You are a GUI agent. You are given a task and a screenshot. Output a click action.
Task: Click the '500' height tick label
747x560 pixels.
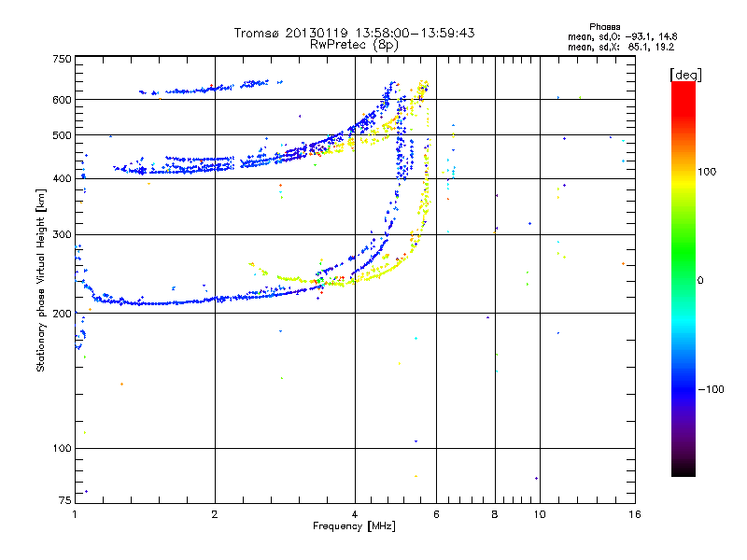pyautogui.click(x=63, y=135)
